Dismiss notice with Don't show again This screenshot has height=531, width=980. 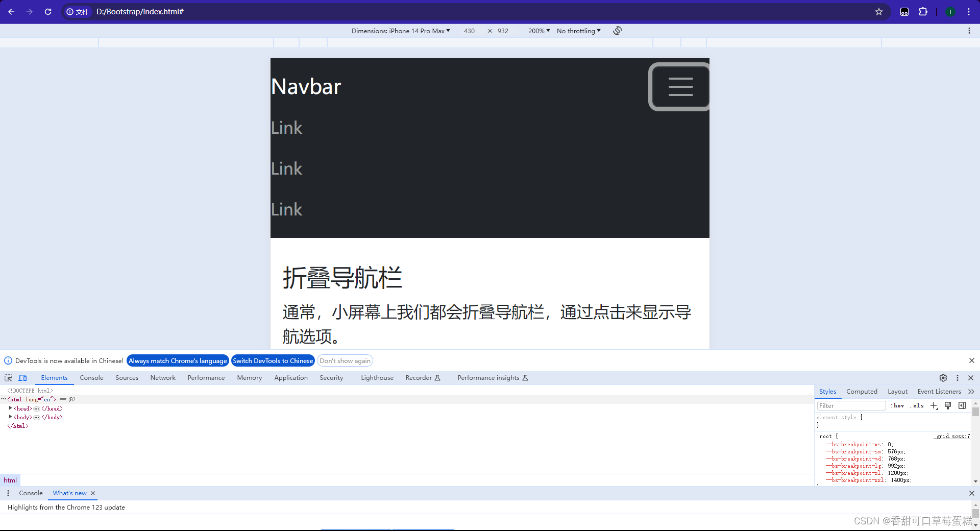tap(345, 360)
